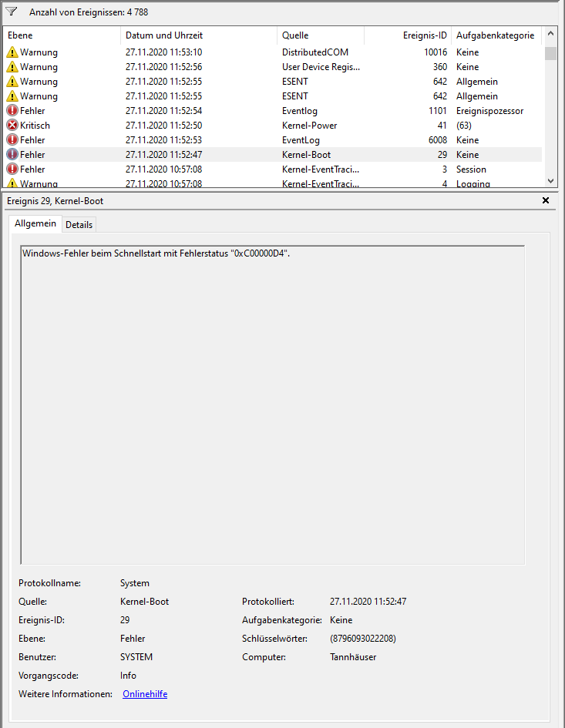Viewport: 565px width, 728px height.
Task: Select the Kernel-Boot source cell in list
Action: pos(306,155)
